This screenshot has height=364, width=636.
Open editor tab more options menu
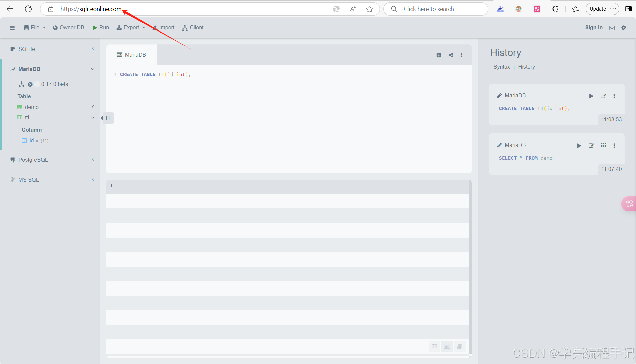(x=461, y=55)
